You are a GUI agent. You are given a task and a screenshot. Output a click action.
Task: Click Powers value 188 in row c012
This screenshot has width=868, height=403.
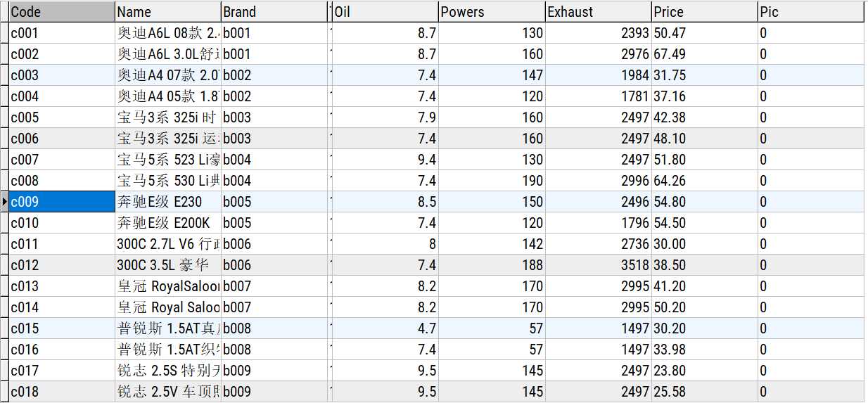(x=492, y=265)
